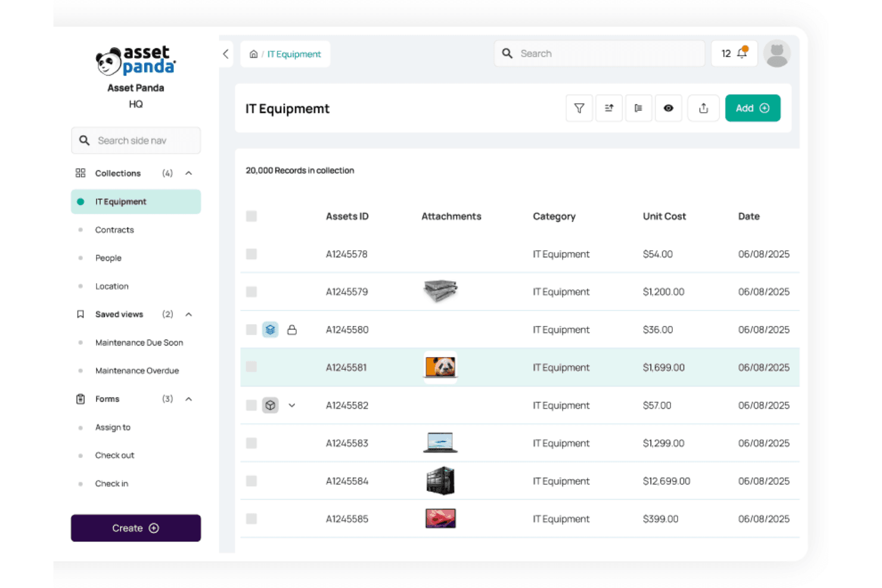The height and width of the screenshot is (588, 882).
Task: Click the purple Create button
Action: tap(136, 528)
